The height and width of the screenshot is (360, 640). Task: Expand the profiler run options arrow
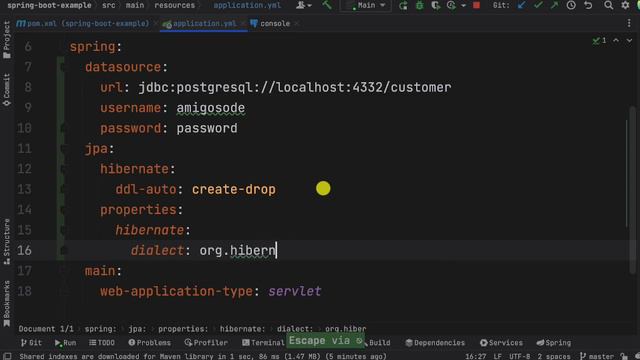(x=463, y=6)
